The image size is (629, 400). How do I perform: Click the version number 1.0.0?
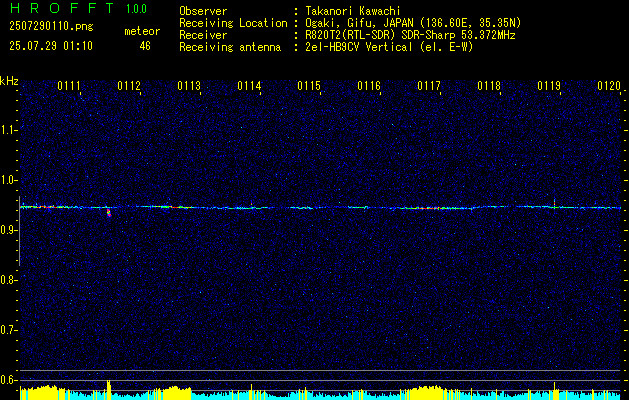tap(136, 8)
